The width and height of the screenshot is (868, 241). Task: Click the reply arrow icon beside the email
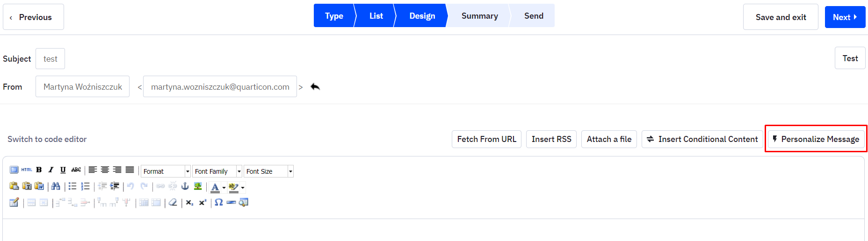tap(315, 87)
